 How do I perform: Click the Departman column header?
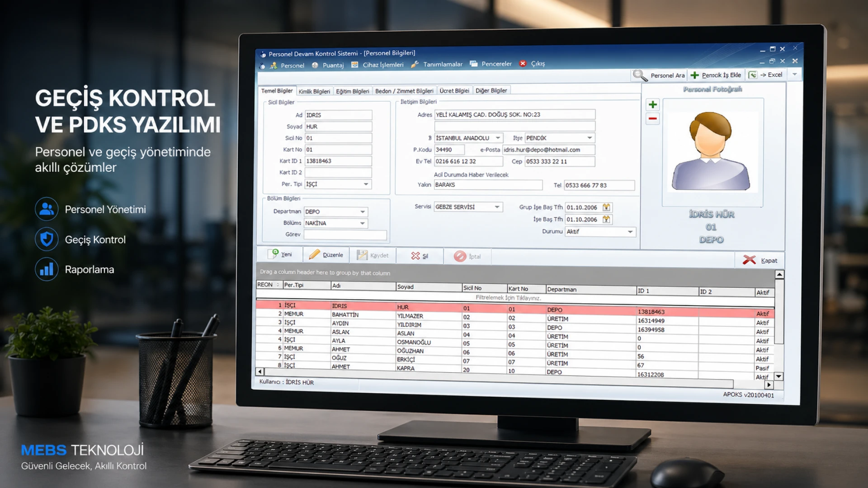pos(591,290)
